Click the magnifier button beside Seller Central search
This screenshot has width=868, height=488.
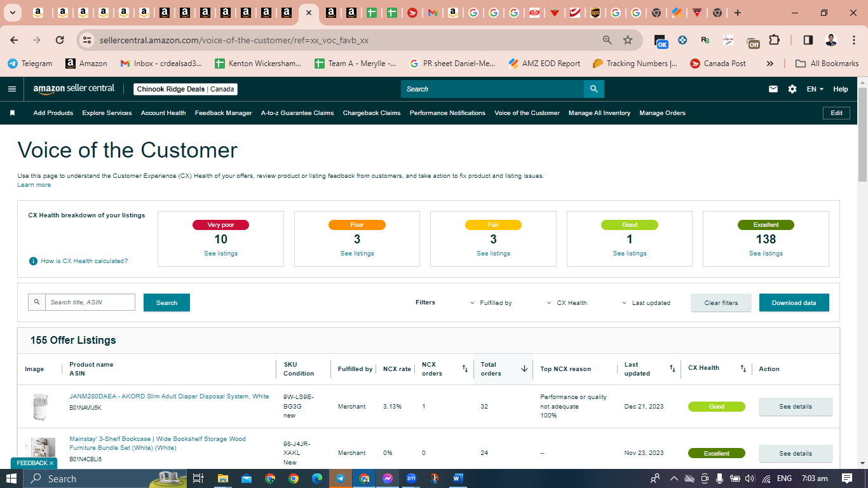click(x=593, y=89)
